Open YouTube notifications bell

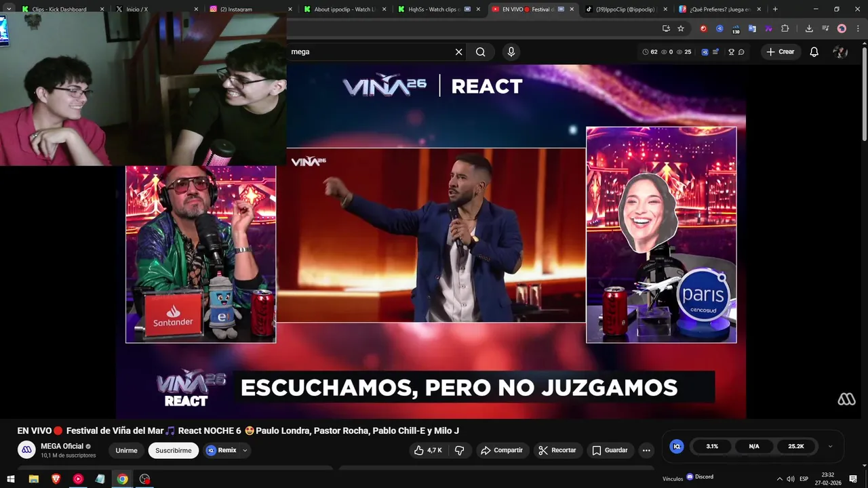click(x=814, y=52)
